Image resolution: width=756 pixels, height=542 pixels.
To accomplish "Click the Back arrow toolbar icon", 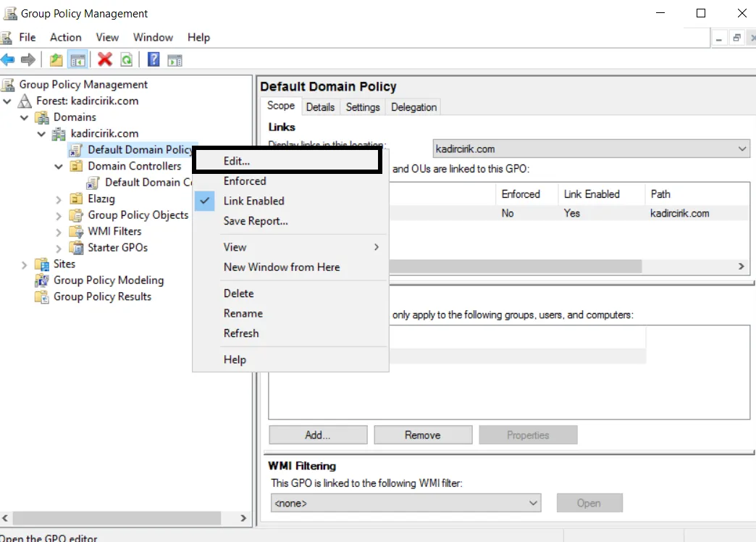I will tap(8, 60).
